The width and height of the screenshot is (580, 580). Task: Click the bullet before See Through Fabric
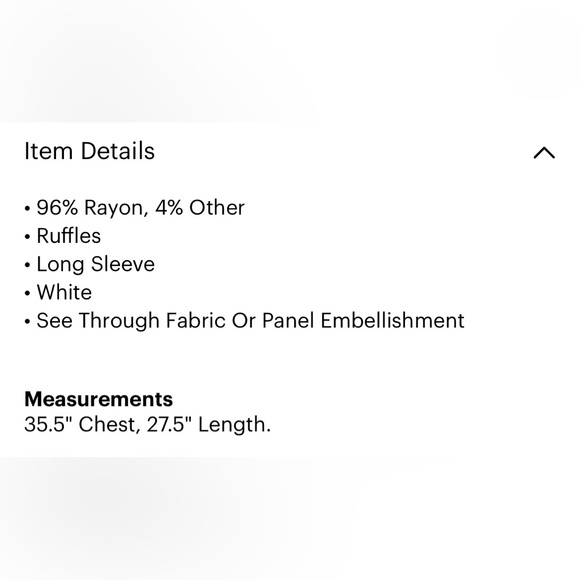point(27,321)
